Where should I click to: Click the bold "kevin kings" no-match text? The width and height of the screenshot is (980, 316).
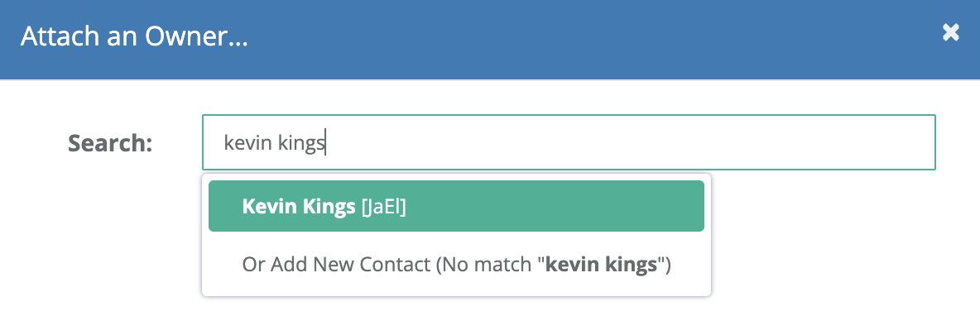601,265
